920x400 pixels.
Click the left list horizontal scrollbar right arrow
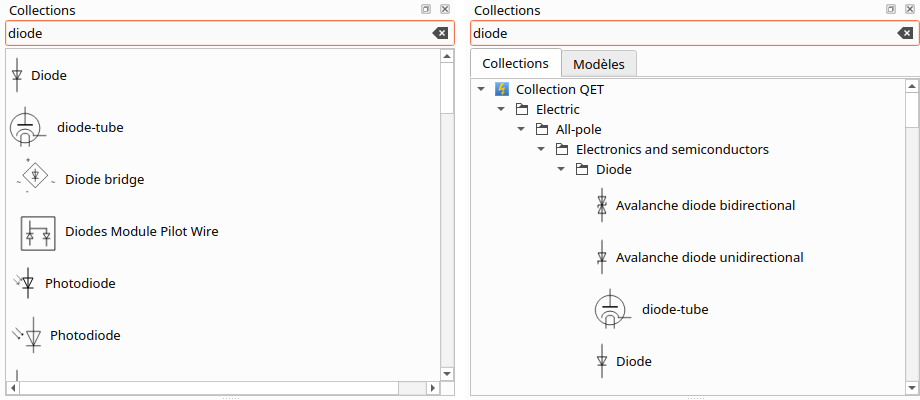click(x=432, y=388)
